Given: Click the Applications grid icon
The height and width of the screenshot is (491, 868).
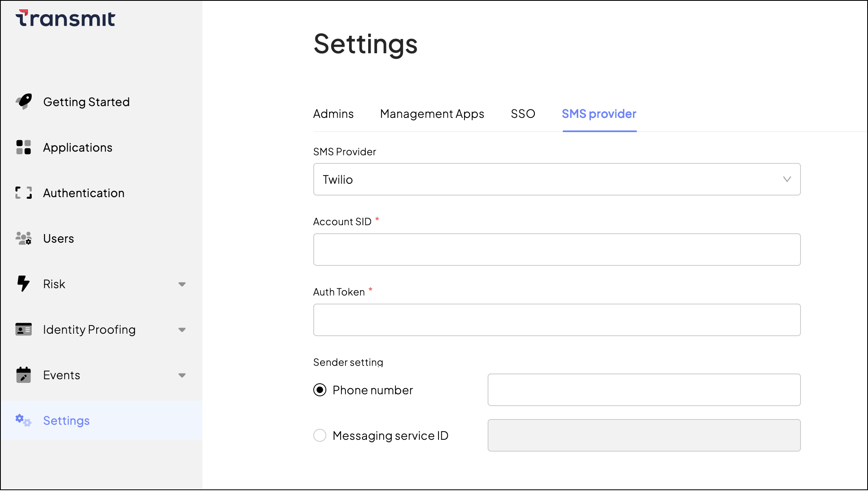Looking at the screenshot, I should (24, 147).
